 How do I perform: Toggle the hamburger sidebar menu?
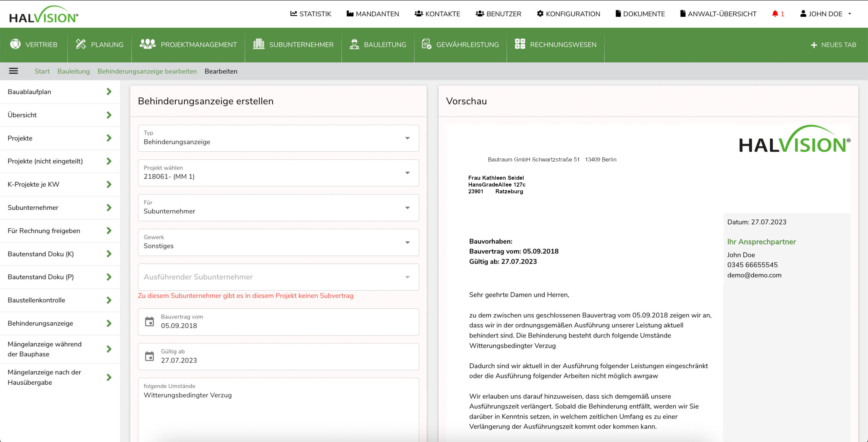(x=14, y=71)
